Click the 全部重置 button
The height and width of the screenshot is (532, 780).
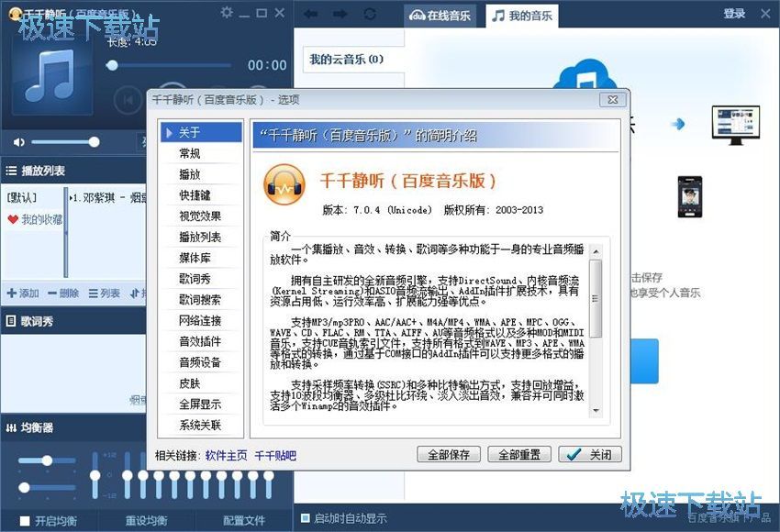(x=519, y=454)
